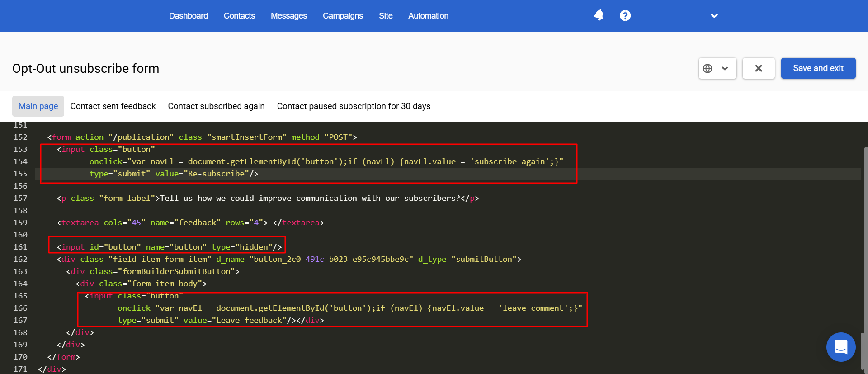This screenshot has width=868, height=374.
Task: Open Campaigns in the top navigation
Action: 343,16
